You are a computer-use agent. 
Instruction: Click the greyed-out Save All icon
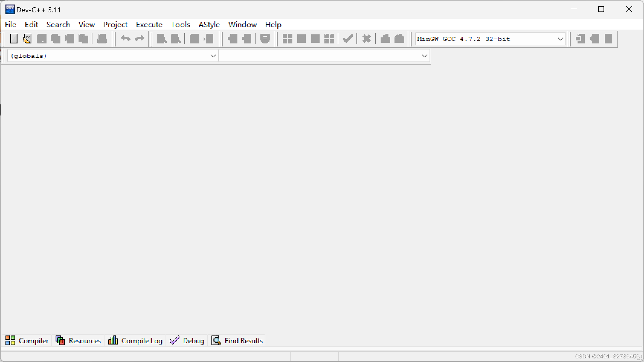click(x=56, y=39)
